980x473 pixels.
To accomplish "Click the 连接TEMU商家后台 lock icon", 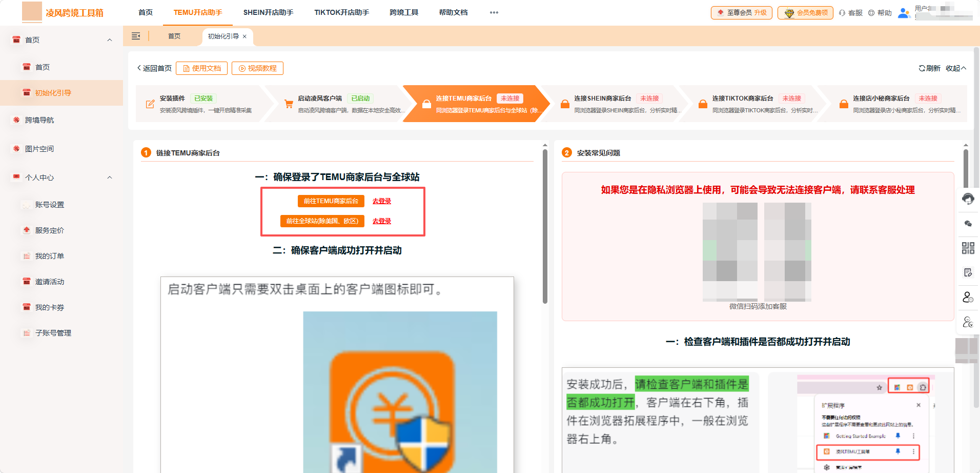I will click(426, 104).
